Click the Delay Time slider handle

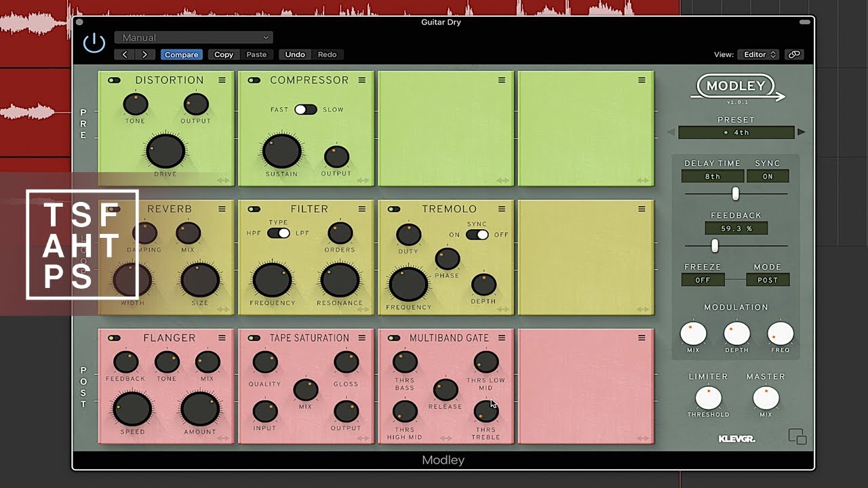735,194
